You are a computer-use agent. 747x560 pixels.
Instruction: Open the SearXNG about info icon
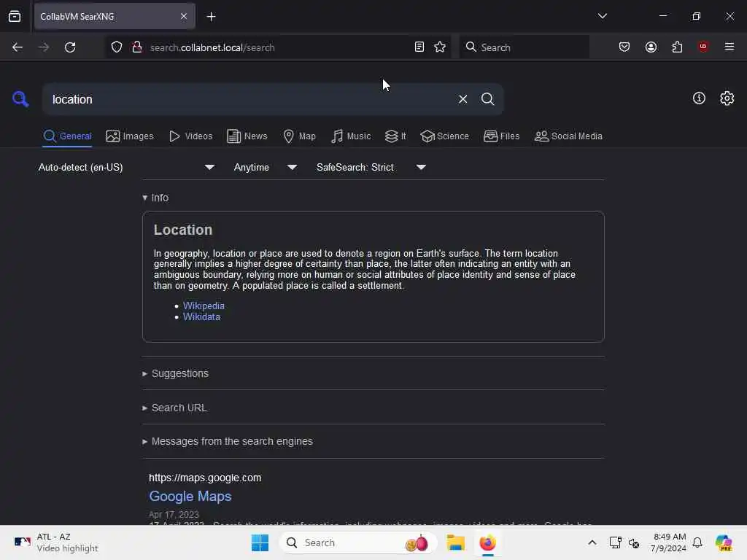699,98
